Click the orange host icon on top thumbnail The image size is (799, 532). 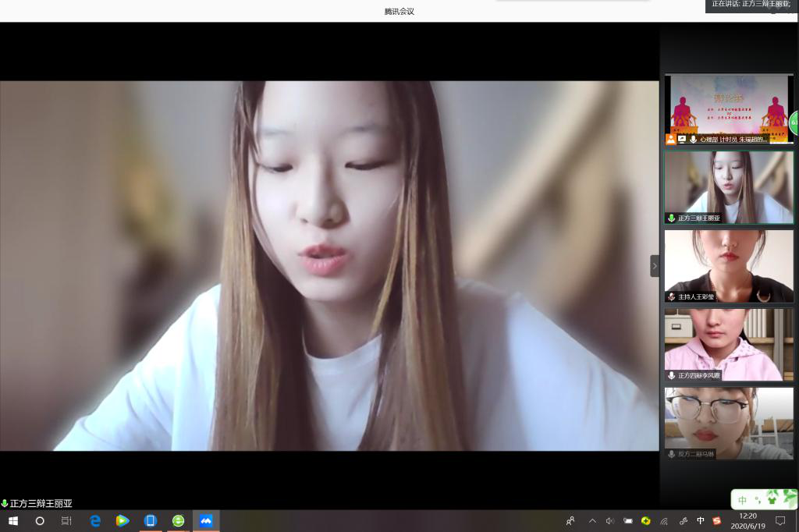(x=671, y=139)
